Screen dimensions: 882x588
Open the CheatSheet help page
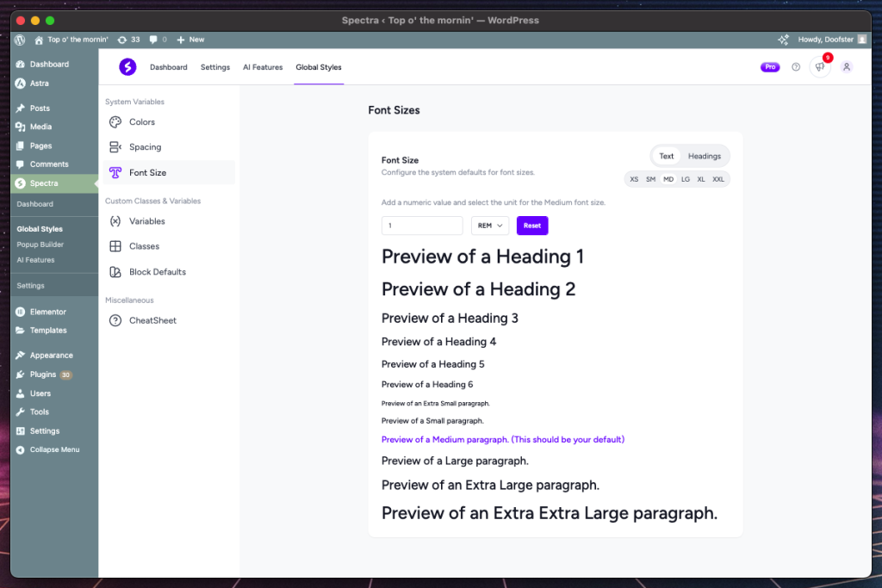click(x=152, y=320)
